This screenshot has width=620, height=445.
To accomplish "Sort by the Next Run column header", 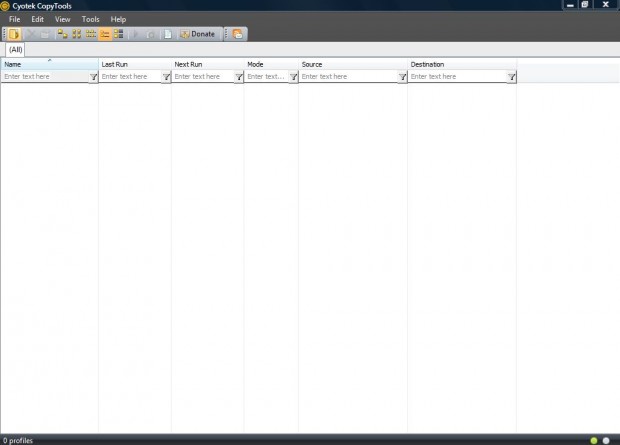I will pyautogui.click(x=208, y=64).
